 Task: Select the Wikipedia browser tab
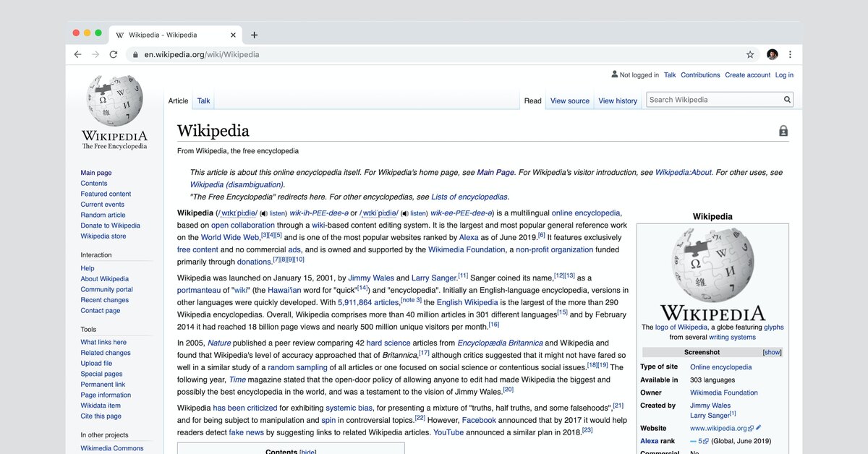click(x=175, y=35)
